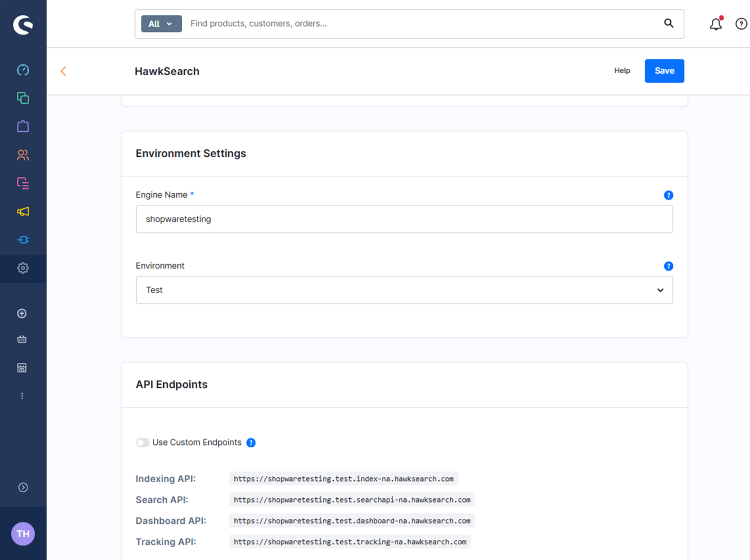The height and width of the screenshot is (560, 750).
Task: Open the notifications bell
Action: [x=716, y=24]
